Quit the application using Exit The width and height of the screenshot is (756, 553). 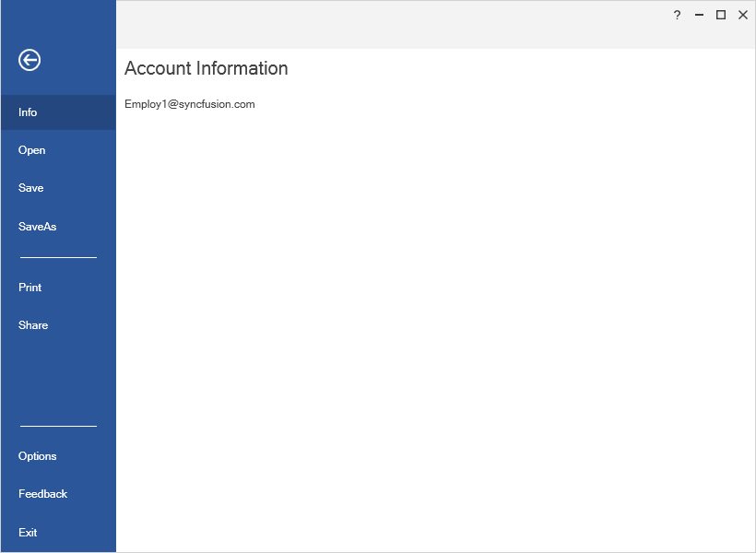coord(28,533)
